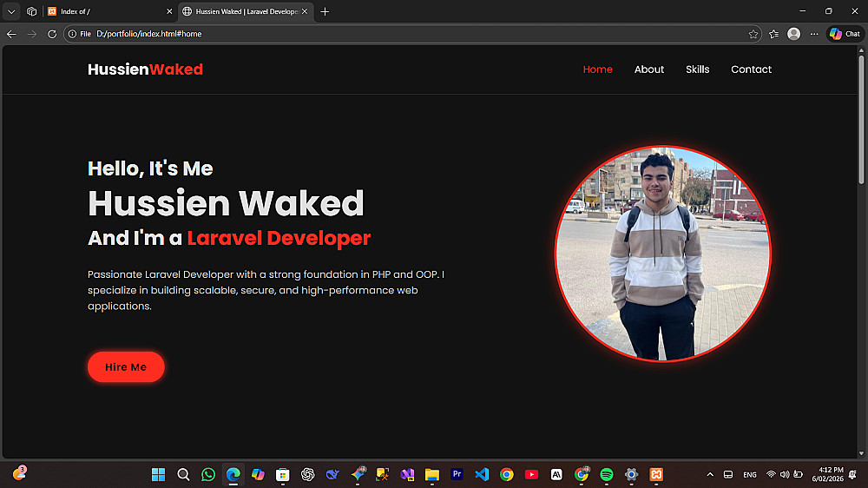Open the Contact nav link

(751, 69)
